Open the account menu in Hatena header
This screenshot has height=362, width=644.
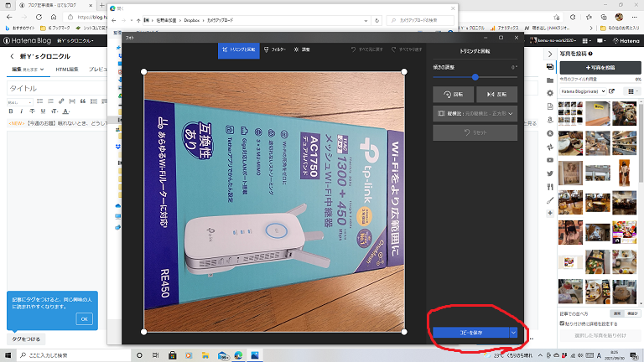(554, 40)
